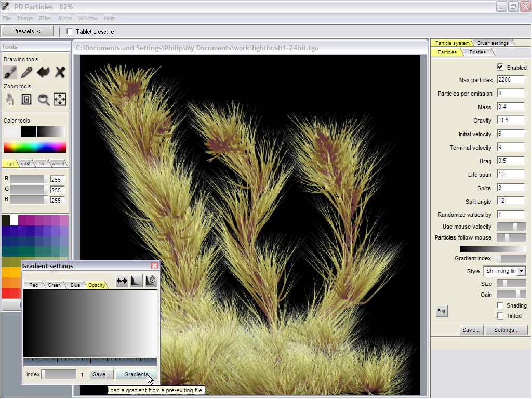Click the Max particles input field
This screenshot has height=399, width=532.
point(510,80)
